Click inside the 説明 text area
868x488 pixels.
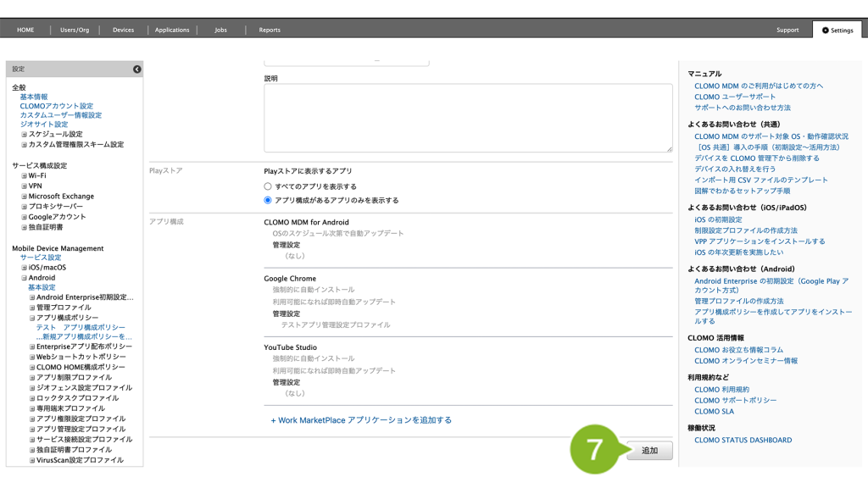click(468, 118)
